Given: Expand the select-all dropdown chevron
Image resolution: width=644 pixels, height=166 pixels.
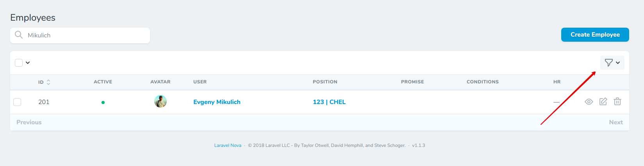Looking at the screenshot, I should pos(28,63).
